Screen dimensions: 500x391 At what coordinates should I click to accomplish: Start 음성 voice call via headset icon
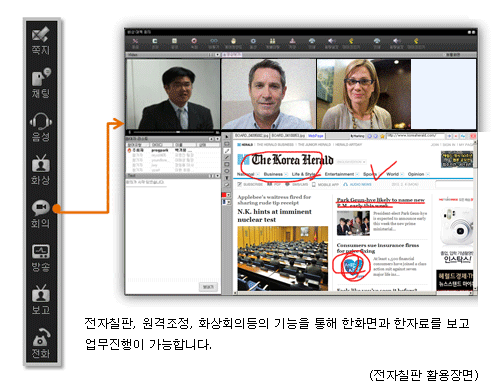pyautogui.click(x=41, y=127)
